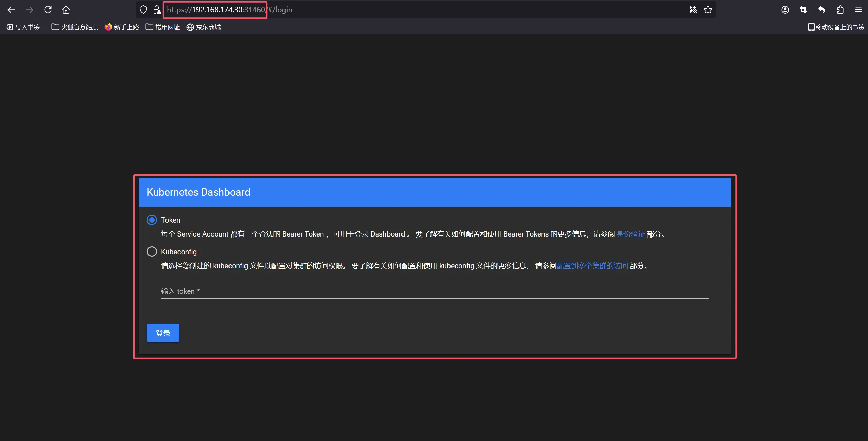Image resolution: width=868 pixels, height=441 pixels.
Task: Bookmark this page with the star icon
Action: pyautogui.click(x=708, y=10)
